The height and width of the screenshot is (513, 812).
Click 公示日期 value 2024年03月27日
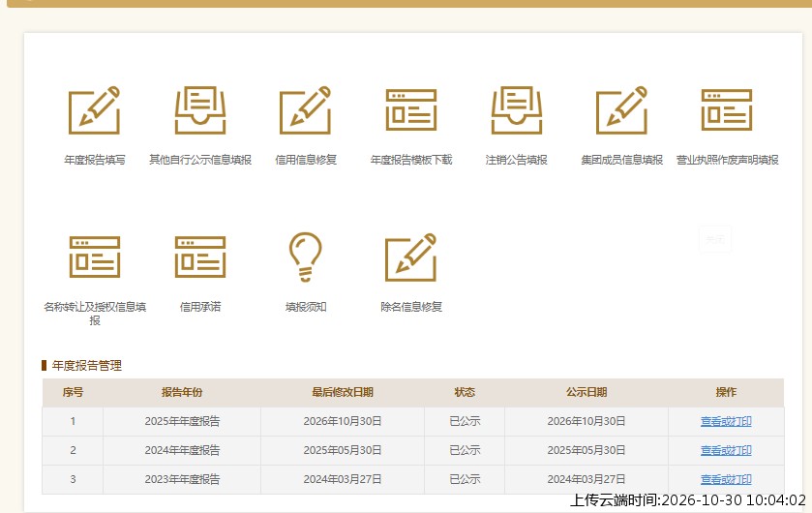pyautogui.click(x=586, y=479)
